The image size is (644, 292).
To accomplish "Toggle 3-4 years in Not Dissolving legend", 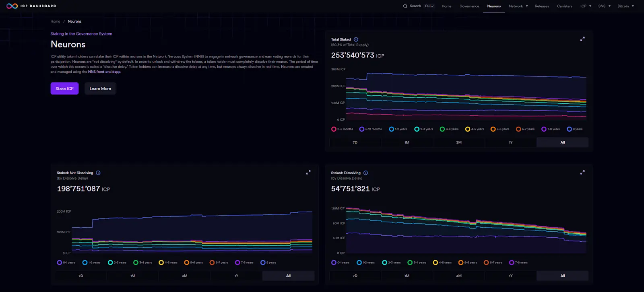I will (x=142, y=263).
